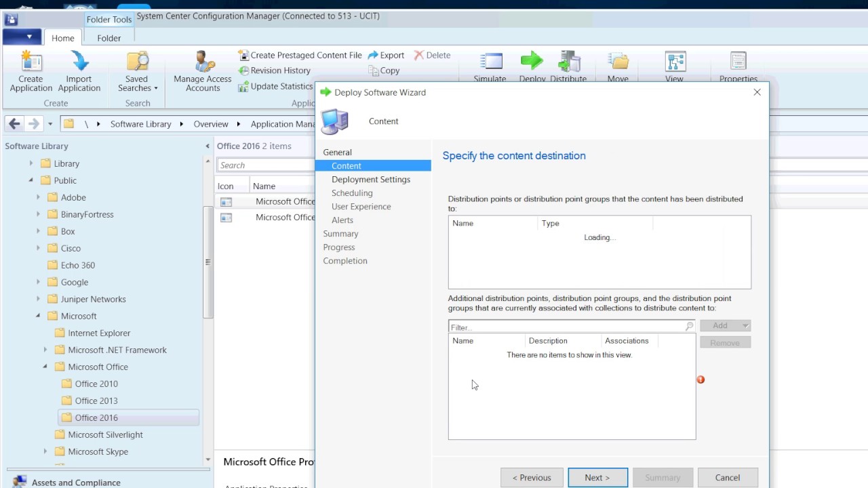Click Overview in the breadcrumb path
This screenshot has width=868, height=488.
click(x=211, y=124)
